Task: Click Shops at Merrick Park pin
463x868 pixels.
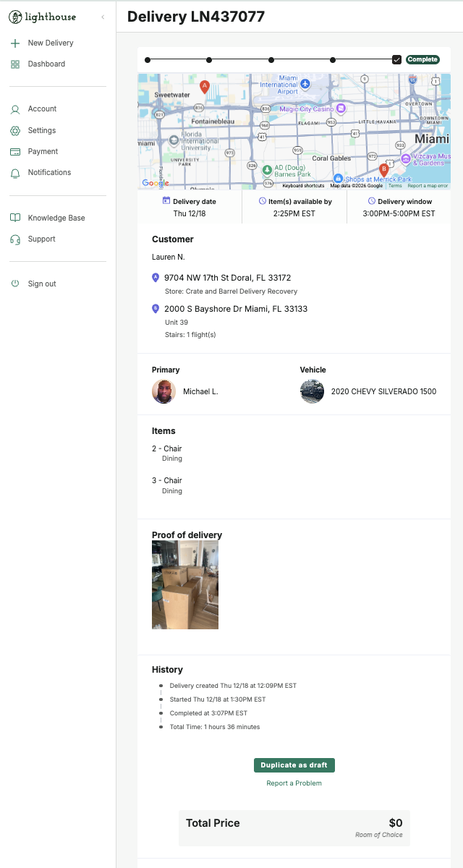Action: coord(338,179)
